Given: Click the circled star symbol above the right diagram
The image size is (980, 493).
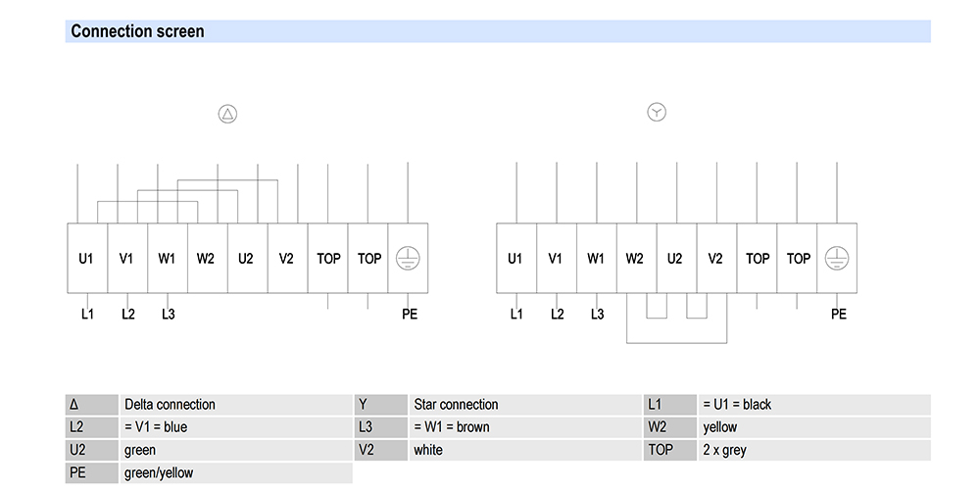Looking at the screenshot, I should click(x=657, y=113).
